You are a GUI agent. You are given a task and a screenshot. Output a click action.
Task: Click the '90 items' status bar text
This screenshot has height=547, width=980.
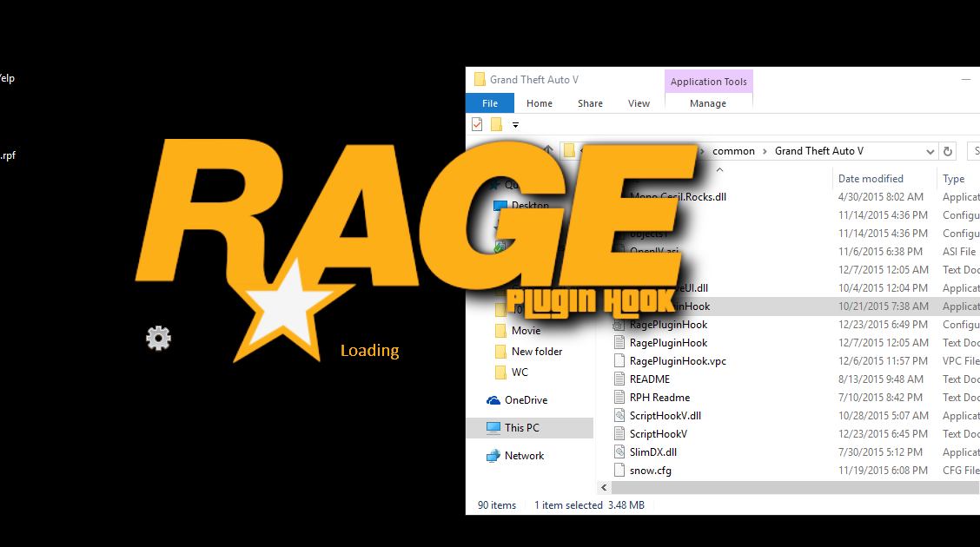(497, 505)
